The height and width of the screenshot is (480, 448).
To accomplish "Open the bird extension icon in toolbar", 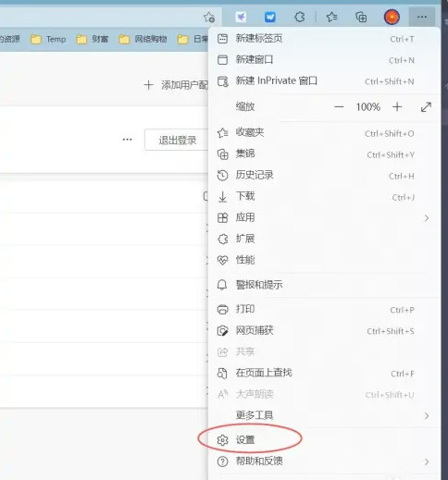I will tap(241, 17).
